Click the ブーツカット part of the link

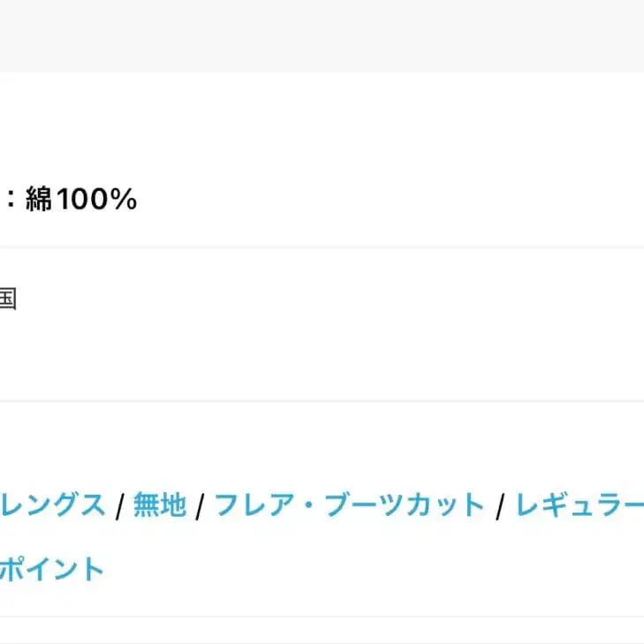point(405,505)
